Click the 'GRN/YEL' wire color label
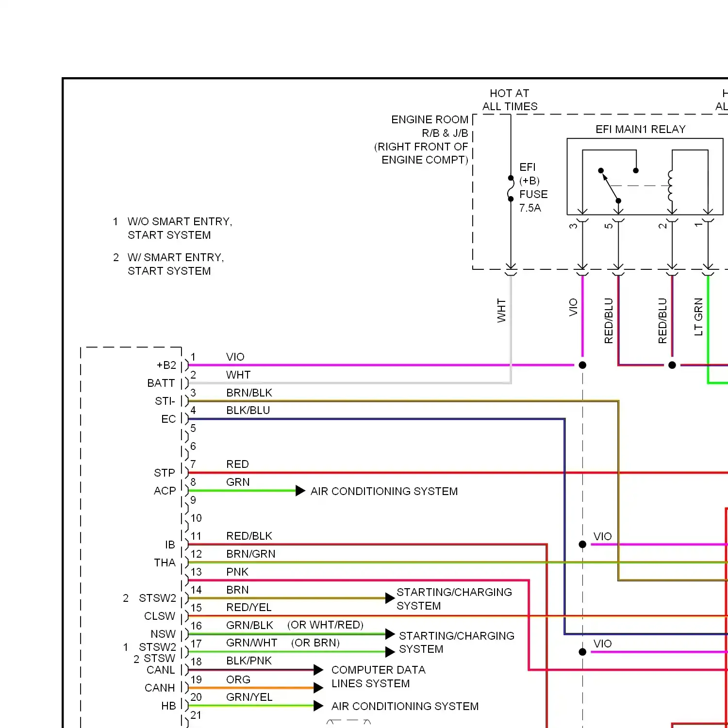Screen dimensions: 728x728 point(249,697)
